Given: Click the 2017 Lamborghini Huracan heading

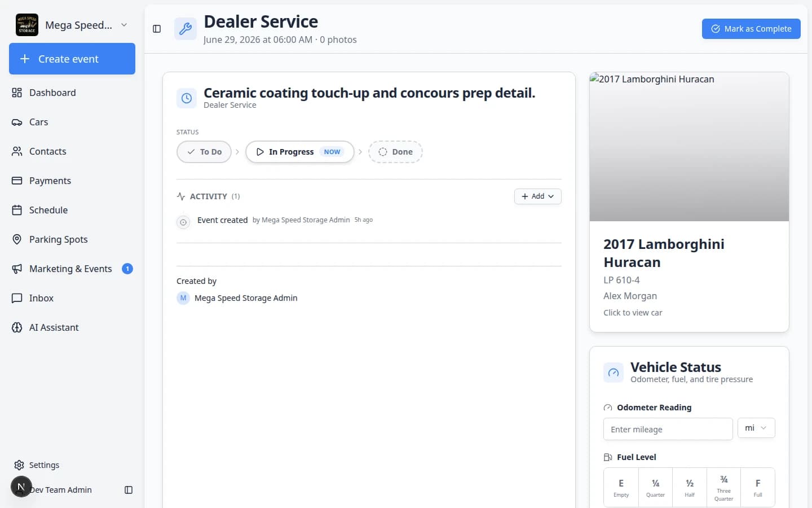Looking at the screenshot, I should pos(664,253).
